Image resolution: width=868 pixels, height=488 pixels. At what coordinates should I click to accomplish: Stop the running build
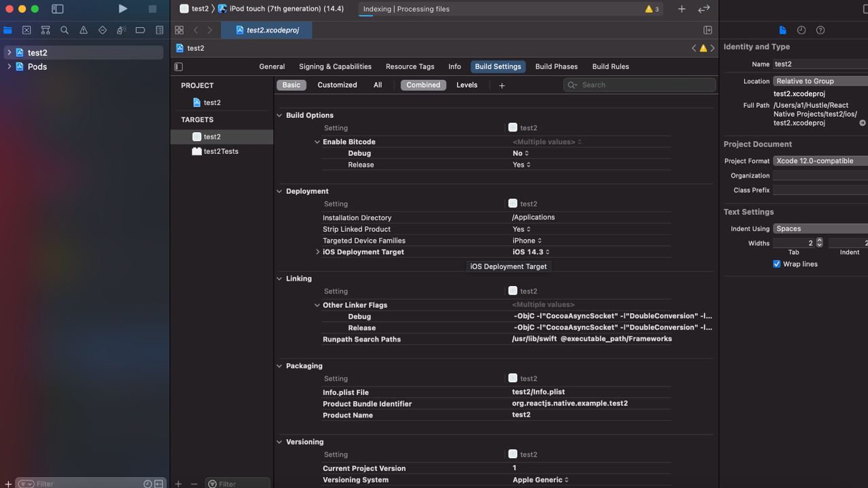coord(153,9)
